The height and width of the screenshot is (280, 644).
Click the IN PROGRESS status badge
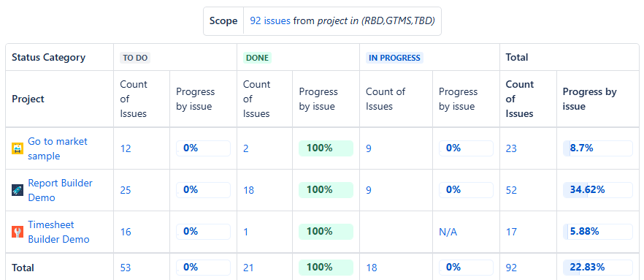coord(394,58)
